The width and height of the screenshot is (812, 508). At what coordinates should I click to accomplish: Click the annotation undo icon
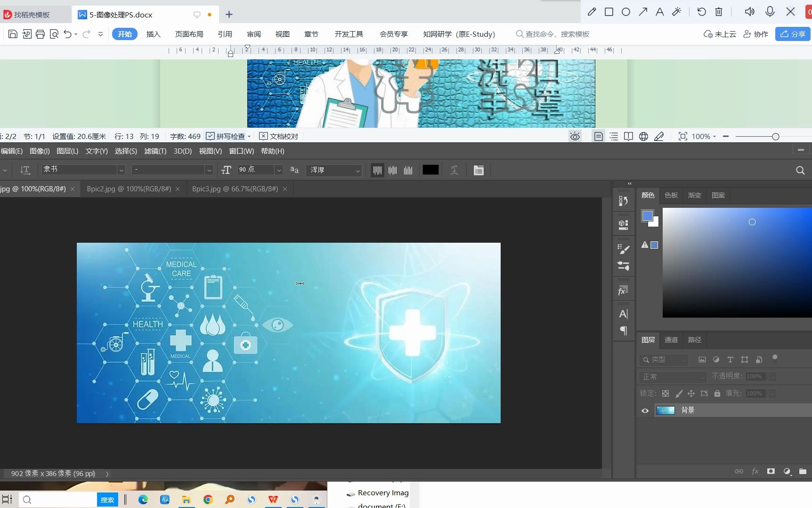701,12
